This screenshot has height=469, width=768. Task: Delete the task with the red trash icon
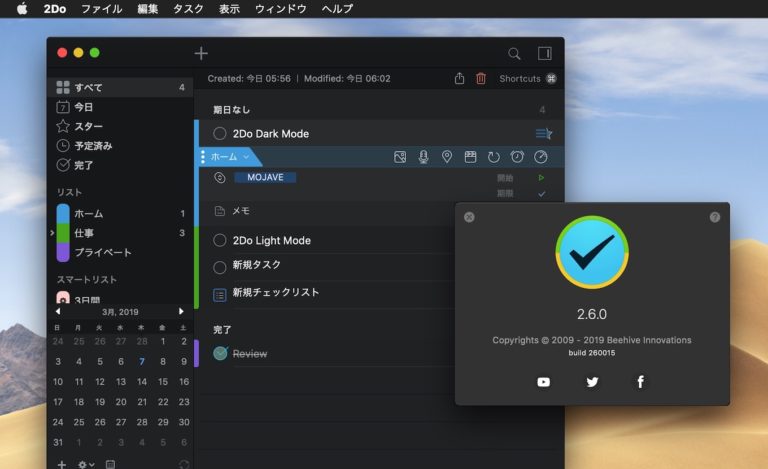click(x=481, y=78)
